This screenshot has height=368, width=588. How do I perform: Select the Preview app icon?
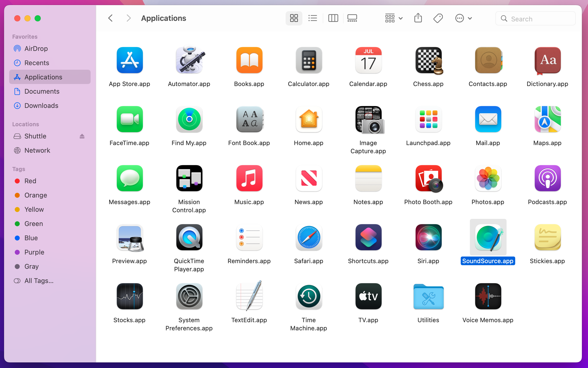130,238
